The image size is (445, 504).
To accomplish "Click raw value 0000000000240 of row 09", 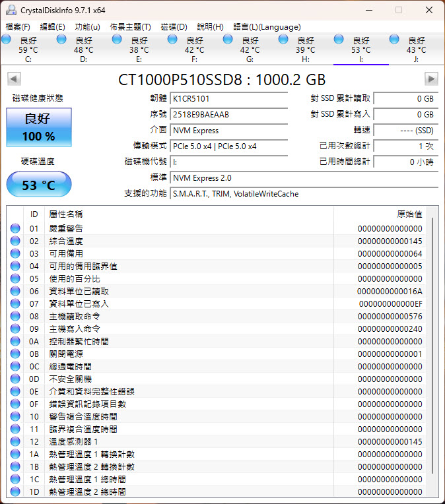I will click(x=390, y=329).
